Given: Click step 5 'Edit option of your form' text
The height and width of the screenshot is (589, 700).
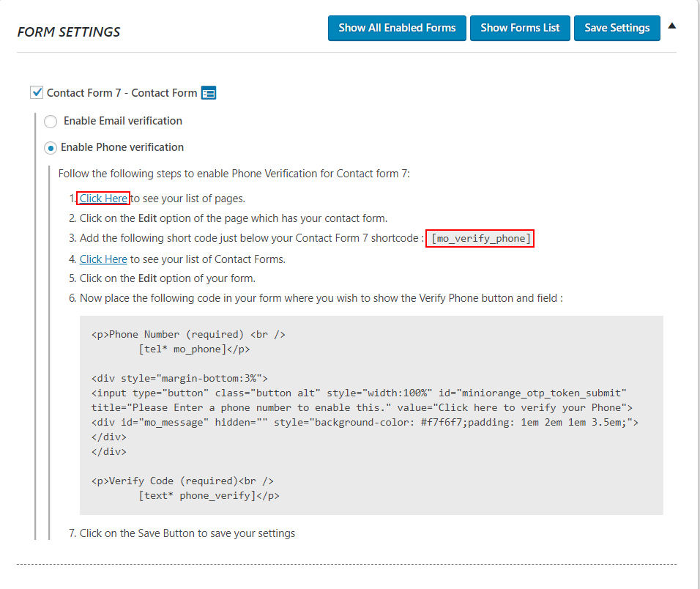Looking at the screenshot, I should click(x=168, y=278).
